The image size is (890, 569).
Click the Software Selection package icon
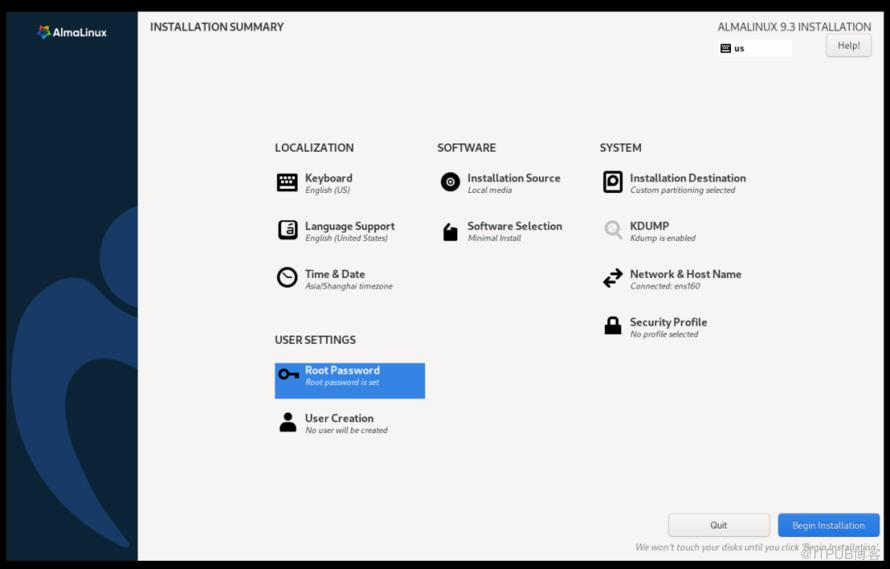[450, 232]
